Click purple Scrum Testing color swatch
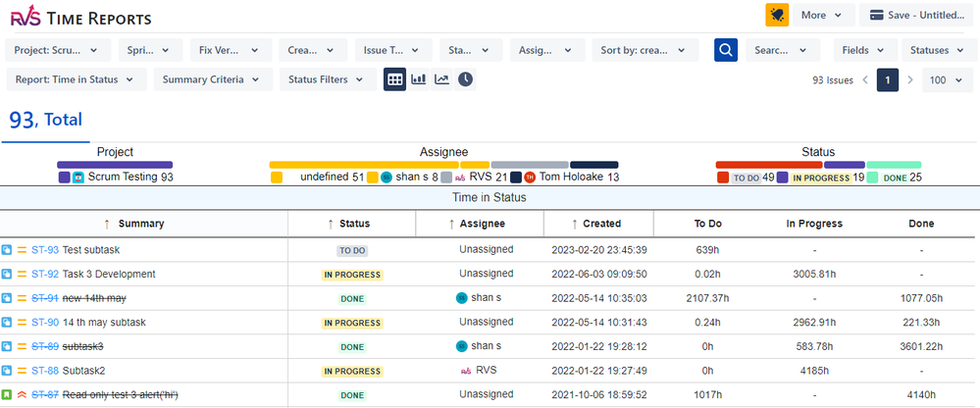Viewport: 980px width, 408px height. coord(65,178)
